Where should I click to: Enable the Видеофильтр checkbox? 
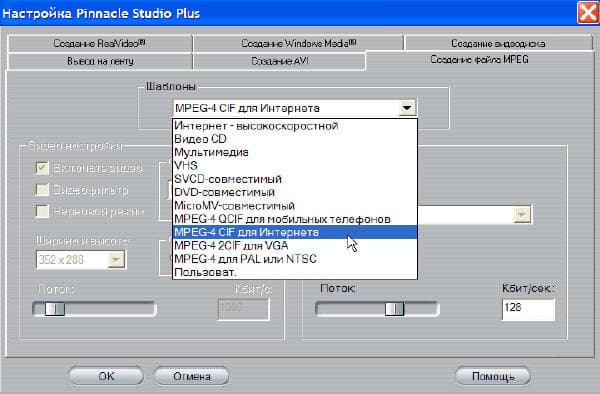(x=42, y=189)
